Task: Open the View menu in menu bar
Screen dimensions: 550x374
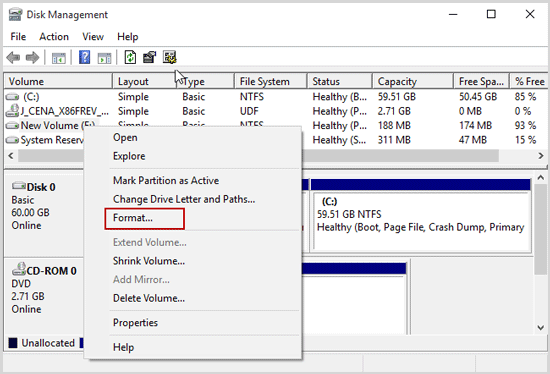Action: 93,36
